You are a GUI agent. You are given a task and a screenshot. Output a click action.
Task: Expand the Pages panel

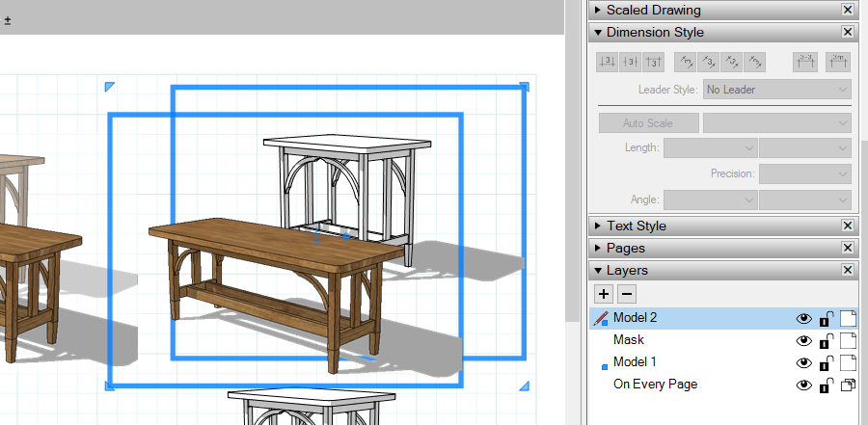tap(597, 248)
